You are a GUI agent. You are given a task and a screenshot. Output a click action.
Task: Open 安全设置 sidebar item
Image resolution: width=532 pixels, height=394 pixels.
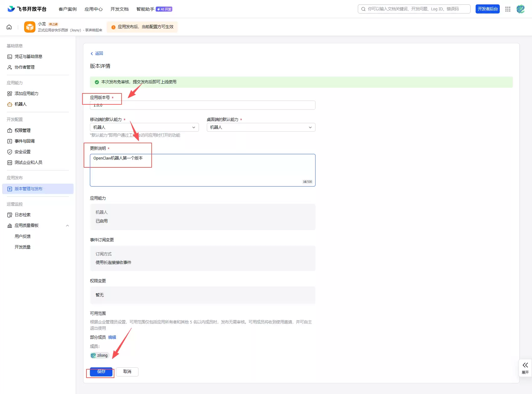click(x=23, y=152)
